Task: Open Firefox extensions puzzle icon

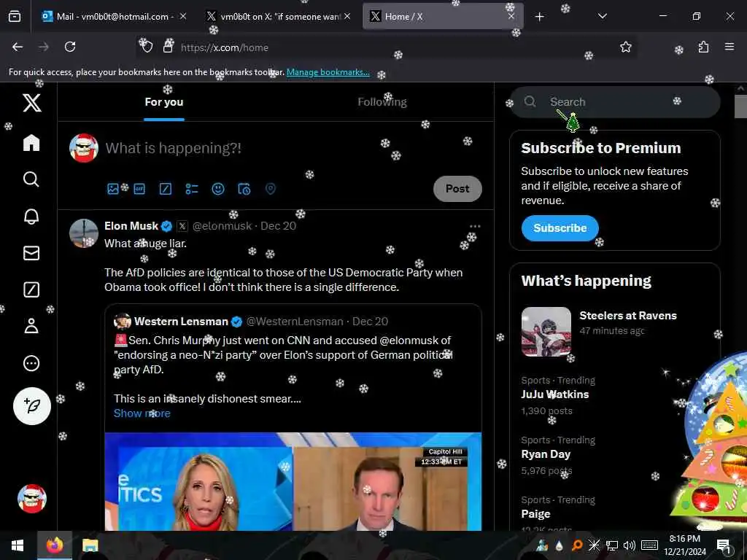Action: pyautogui.click(x=703, y=47)
